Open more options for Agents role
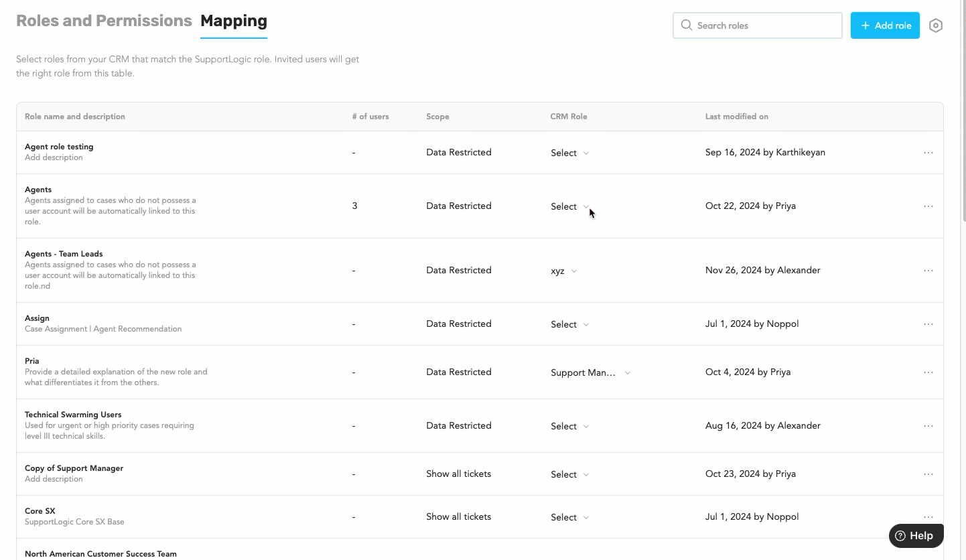The height and width of the screenshot is (560, 966). (x=928, y=206)
